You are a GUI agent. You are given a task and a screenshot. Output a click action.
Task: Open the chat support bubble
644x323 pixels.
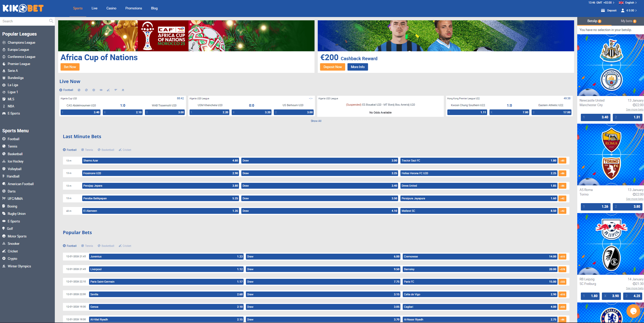633,311
